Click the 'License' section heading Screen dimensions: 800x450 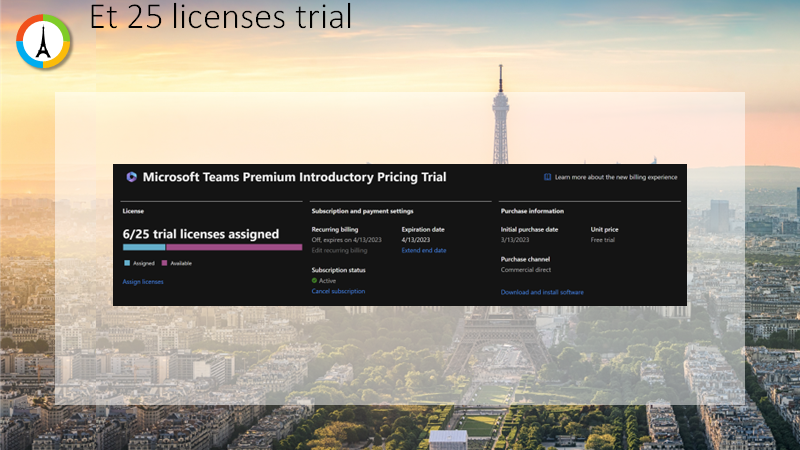coord(133,211)
